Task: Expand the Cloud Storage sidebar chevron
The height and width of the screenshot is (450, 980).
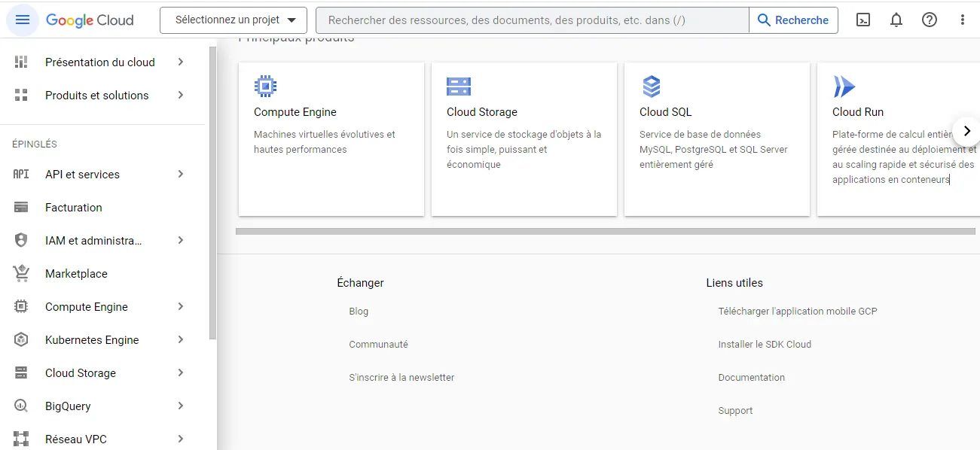Action: click(x=181, y=373)
